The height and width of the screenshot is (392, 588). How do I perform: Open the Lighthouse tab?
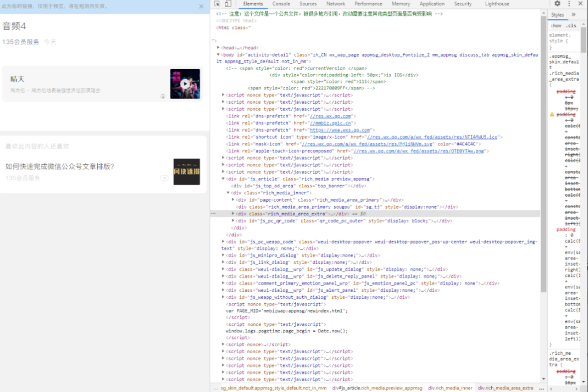497,4
